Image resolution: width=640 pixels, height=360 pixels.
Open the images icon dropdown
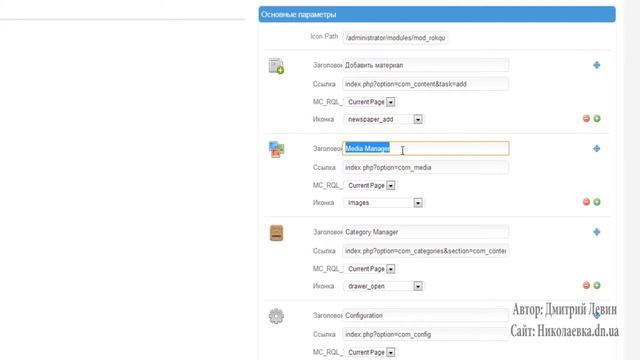tap(384, 203)
